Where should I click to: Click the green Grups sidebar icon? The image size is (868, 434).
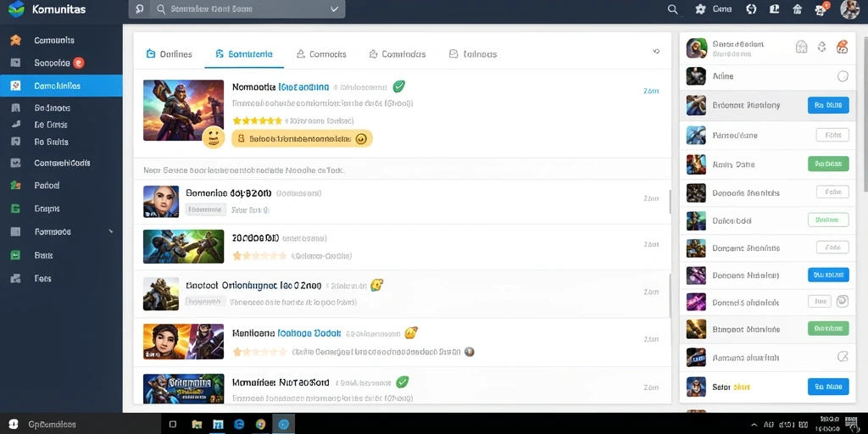[15, 209]
